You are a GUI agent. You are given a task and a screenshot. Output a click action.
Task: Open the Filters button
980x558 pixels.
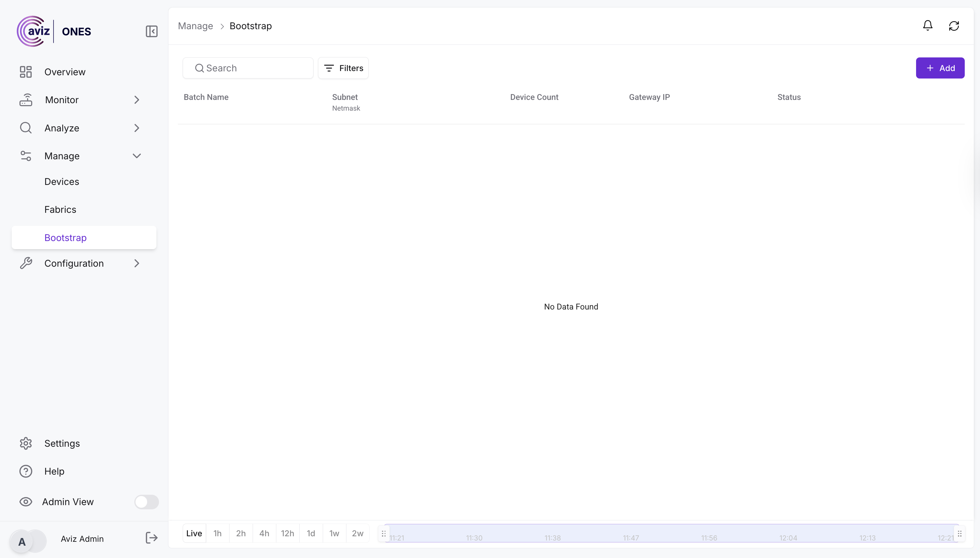[343, 68]
